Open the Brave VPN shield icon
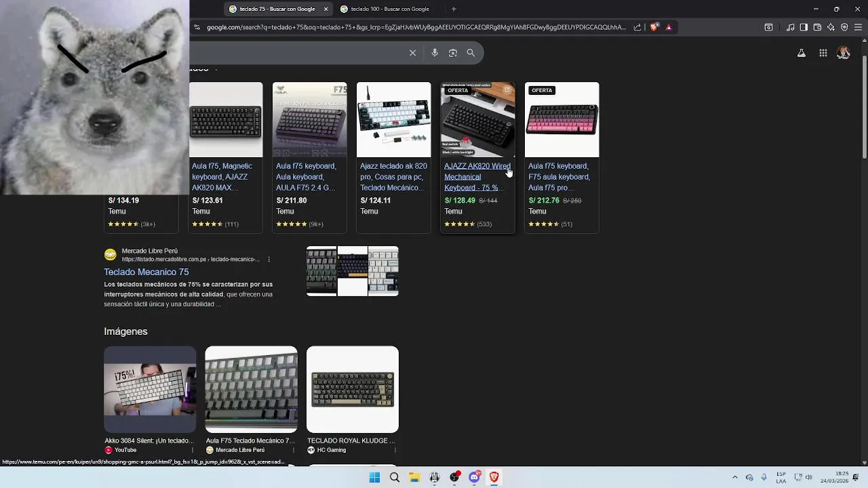The height and width of the screenshot is (488, 868). [844, 27]
